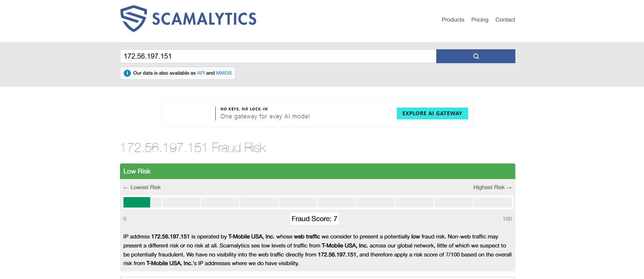Click the green filled fraud risk bar segment

[137, 202]
